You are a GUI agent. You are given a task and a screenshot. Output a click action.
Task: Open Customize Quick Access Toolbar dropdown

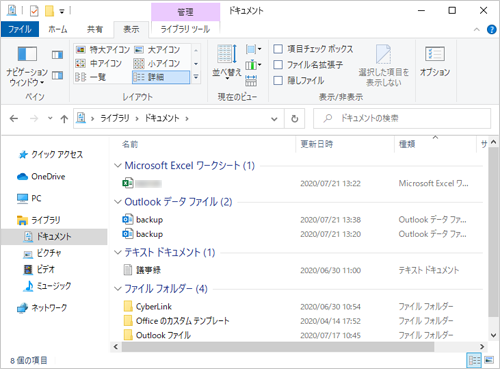point(62,12)
